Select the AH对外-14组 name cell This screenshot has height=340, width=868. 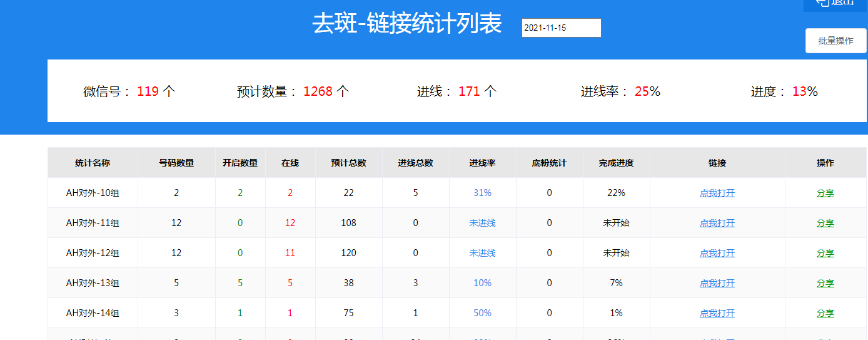[x=93, y=313]
